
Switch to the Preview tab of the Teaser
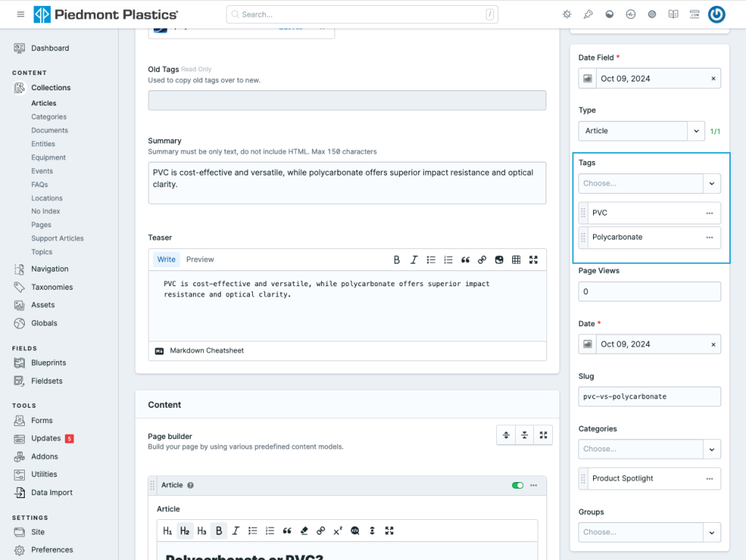pos(200,259)
